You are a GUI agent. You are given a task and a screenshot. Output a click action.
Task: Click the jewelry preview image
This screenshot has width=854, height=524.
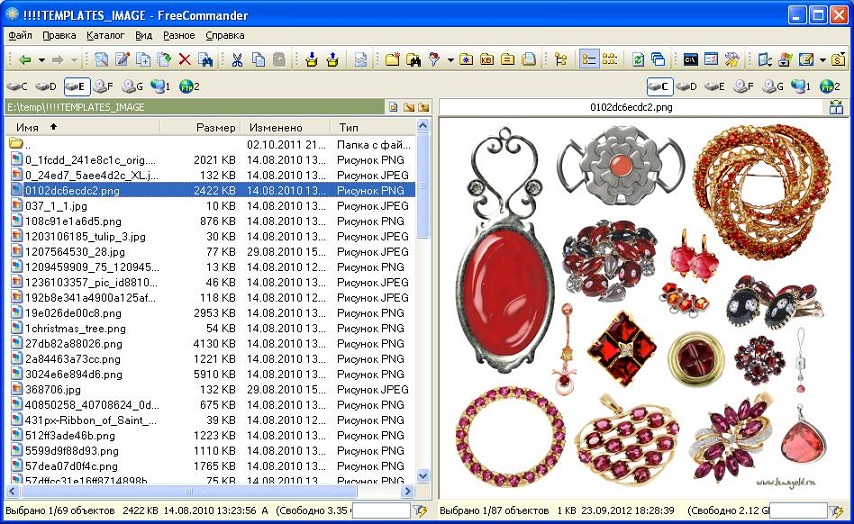click(x=643, y=307)
